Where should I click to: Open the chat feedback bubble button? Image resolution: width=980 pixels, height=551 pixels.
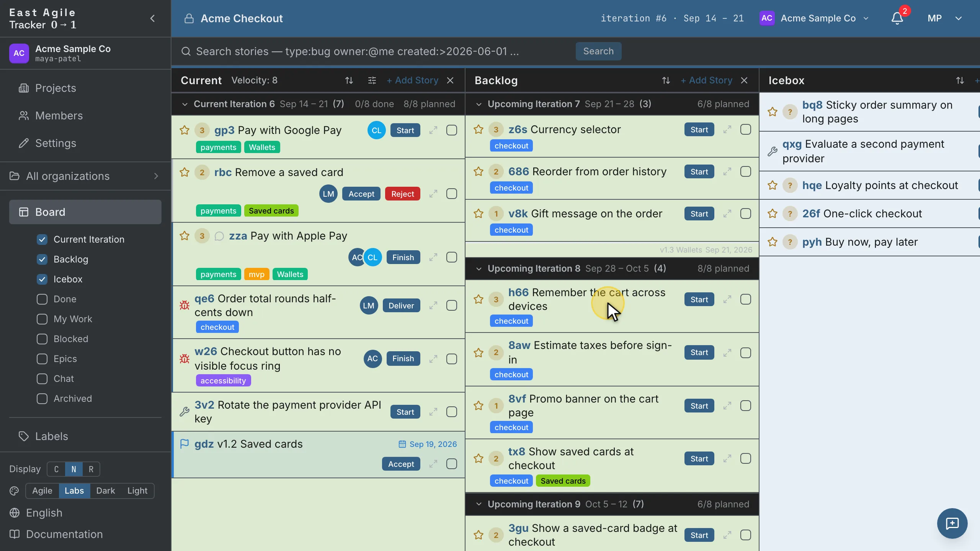(x=952, y=523)
